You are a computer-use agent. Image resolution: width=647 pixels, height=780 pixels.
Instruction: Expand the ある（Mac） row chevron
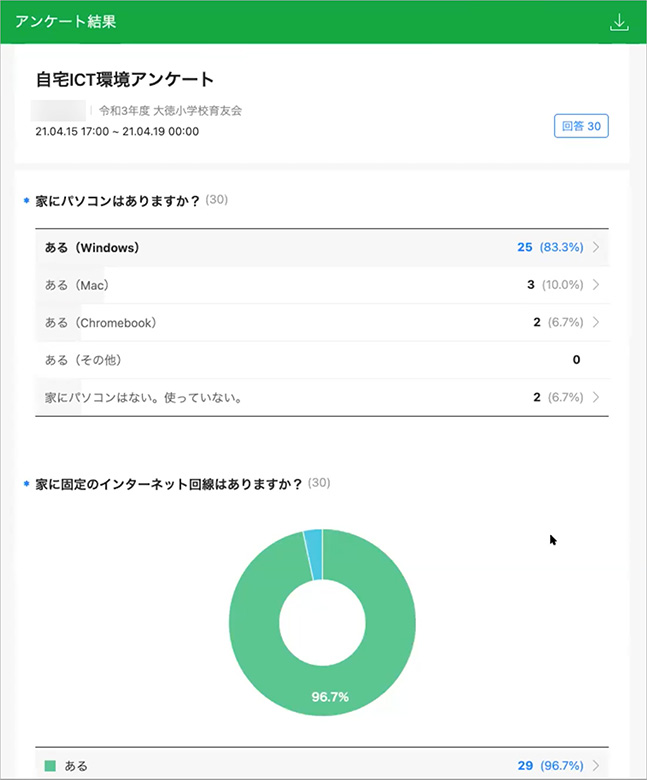596,285
